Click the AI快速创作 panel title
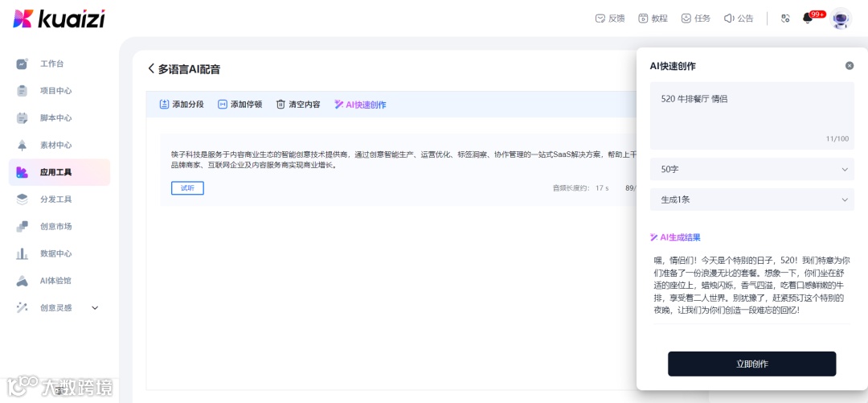Viewport: 868px width, 403px height. click(x=673, y=66)
